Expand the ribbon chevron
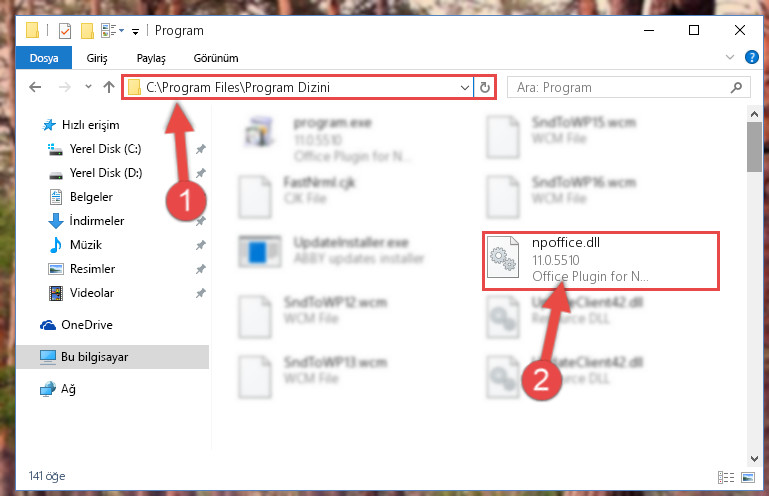The image size is (769, 496). tap(730, 57)
